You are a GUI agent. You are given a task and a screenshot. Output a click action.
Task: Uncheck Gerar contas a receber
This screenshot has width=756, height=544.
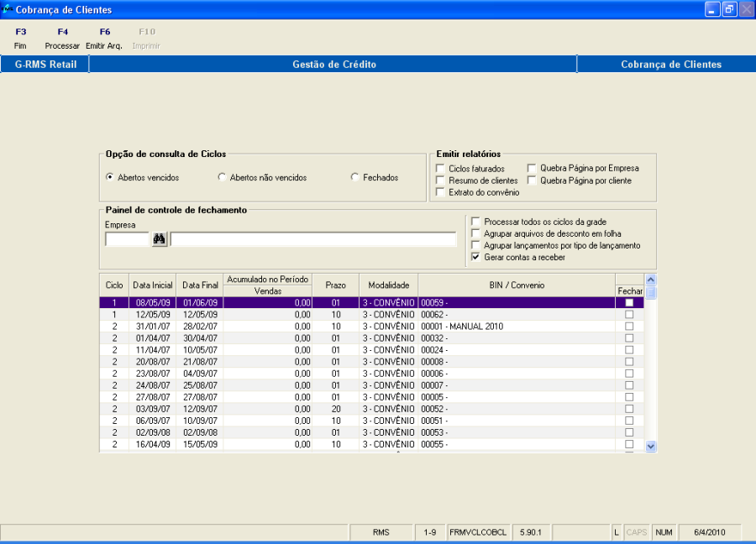pyautogui.click(x=476, y=257)
